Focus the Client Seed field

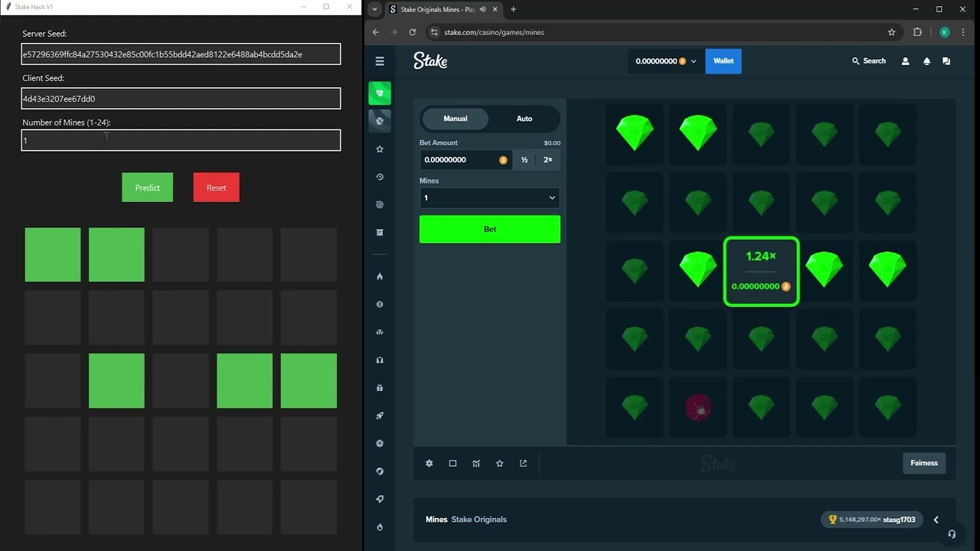[x=181, y=98]
